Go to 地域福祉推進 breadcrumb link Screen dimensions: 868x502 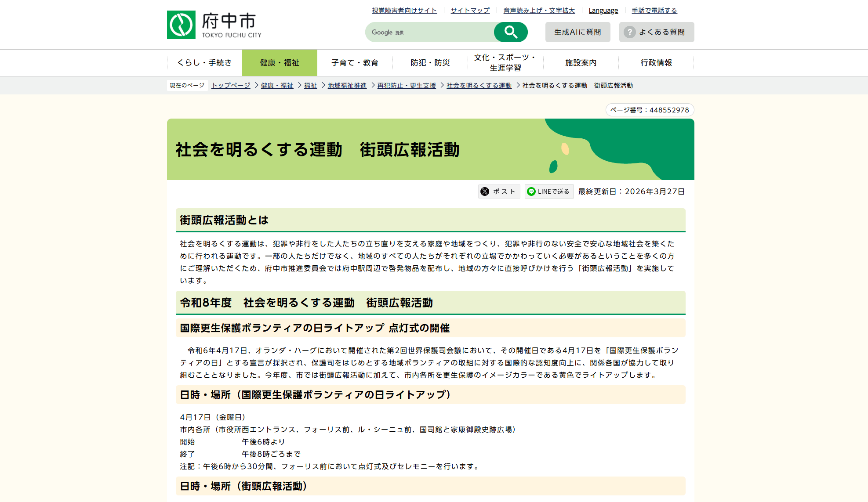[x=347, y=86]
